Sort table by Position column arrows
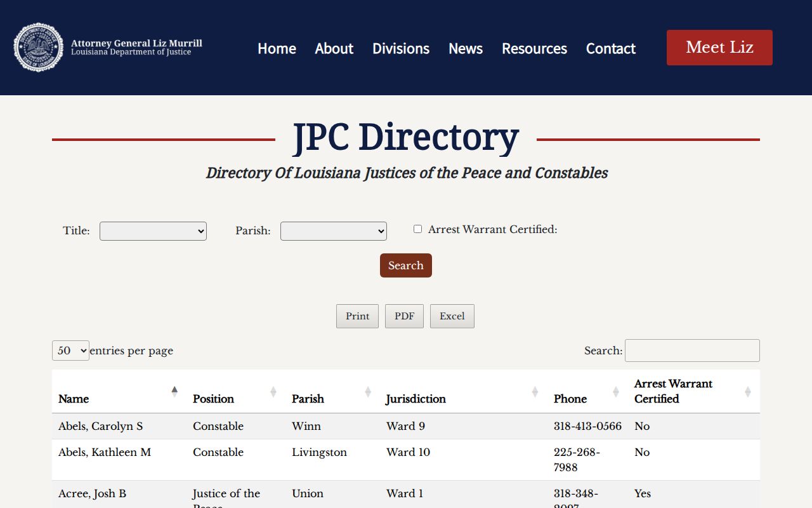812x508 pixels. click(x=273, y=392)
